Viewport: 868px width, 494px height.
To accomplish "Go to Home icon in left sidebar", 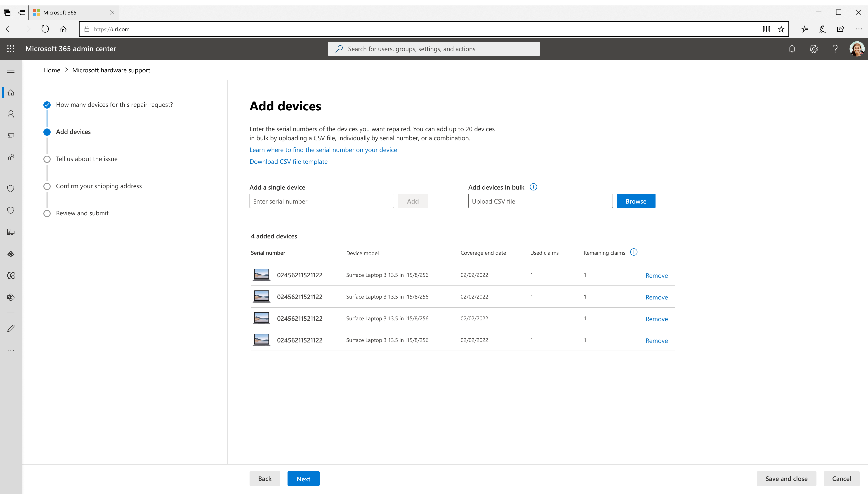I will point(11,92).
